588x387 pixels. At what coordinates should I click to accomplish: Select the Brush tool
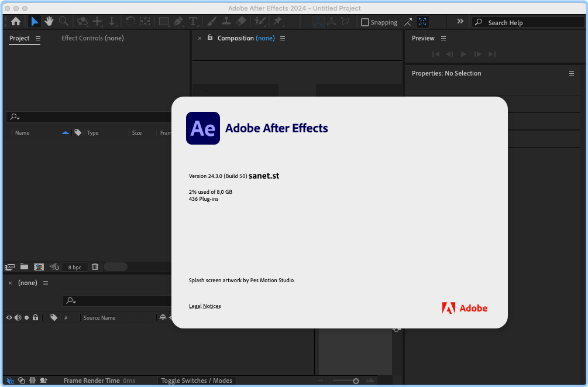click(212, 22)
